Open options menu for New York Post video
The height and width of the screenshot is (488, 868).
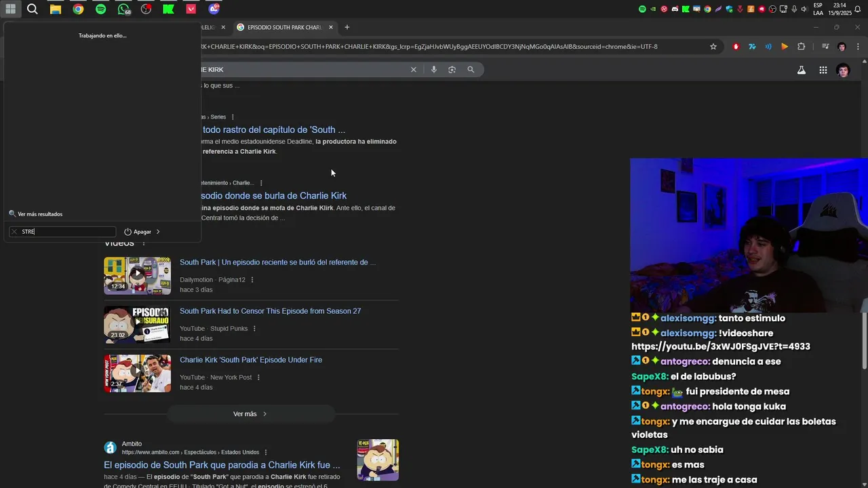[x=258, y=378]
